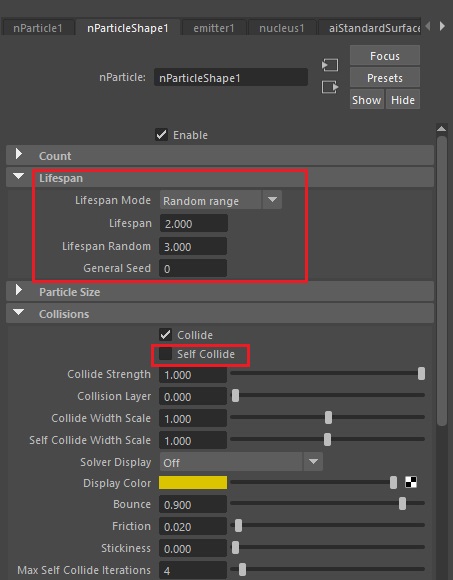Screen dimensions: 453x580
Task: Click the load input connection icon
Action: pos(329,65)
